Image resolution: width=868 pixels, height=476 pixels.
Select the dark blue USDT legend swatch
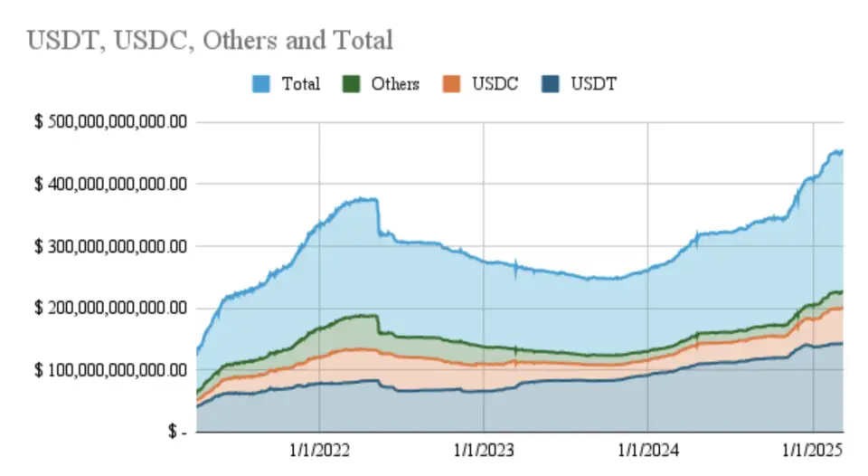pos(551,84)
